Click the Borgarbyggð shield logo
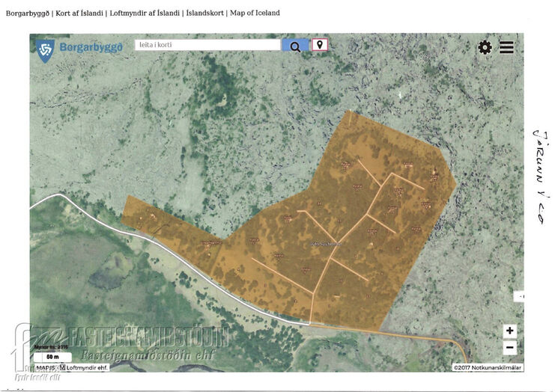Screen dimensions: 555x392 click(x=46, y=49)
